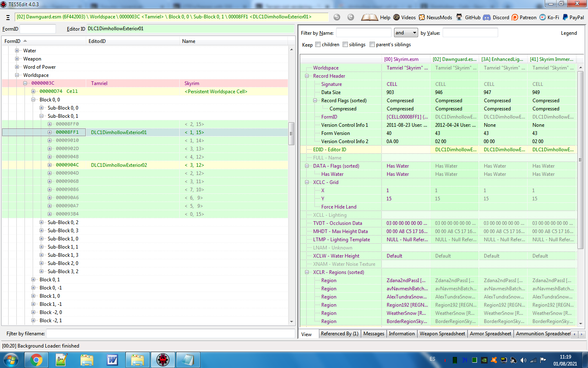Switch to the Messages tab
The width and height of the screenshot is (588, 368).
374,334
